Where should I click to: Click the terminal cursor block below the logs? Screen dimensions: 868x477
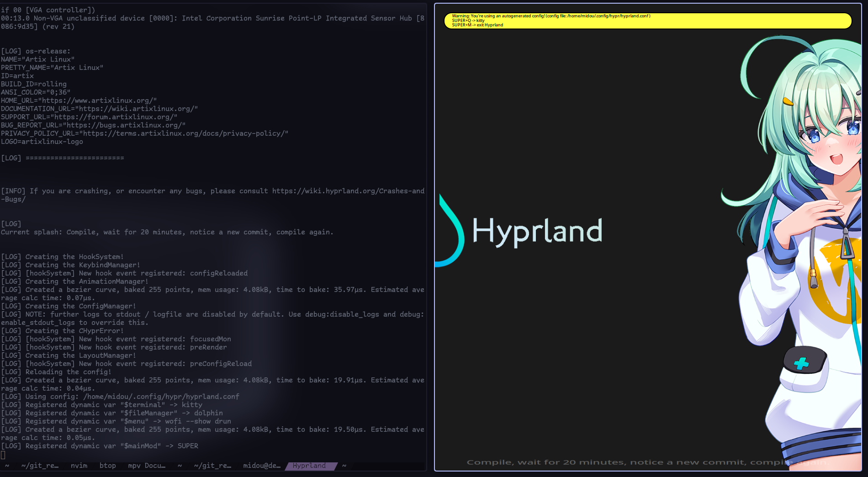(3, 455)
